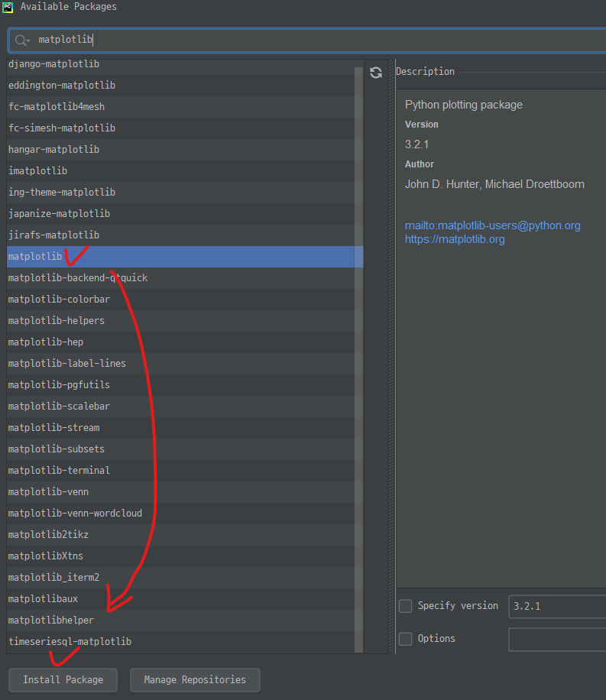Open the https://matplotlib.org link

tap(455, 239)
